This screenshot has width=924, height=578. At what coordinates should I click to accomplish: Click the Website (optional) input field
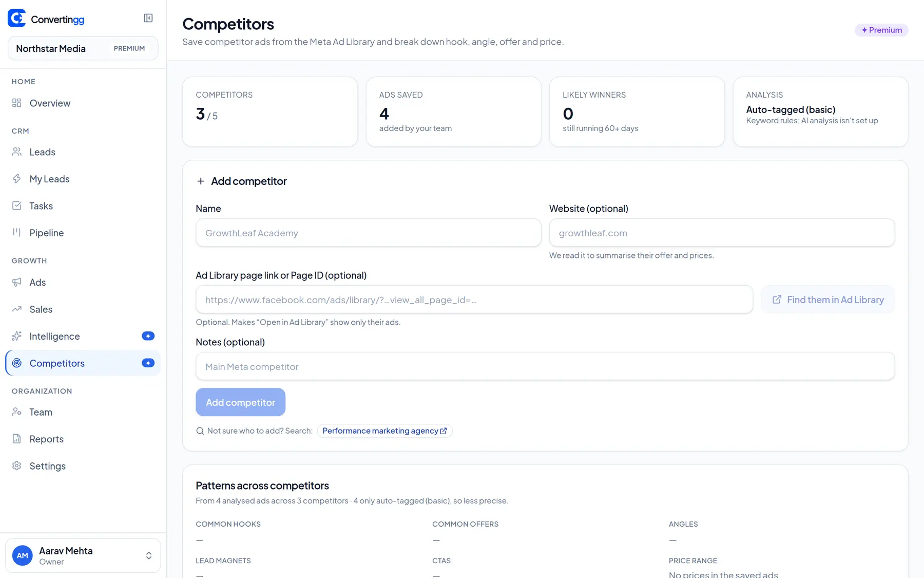(x=722, y=233)
